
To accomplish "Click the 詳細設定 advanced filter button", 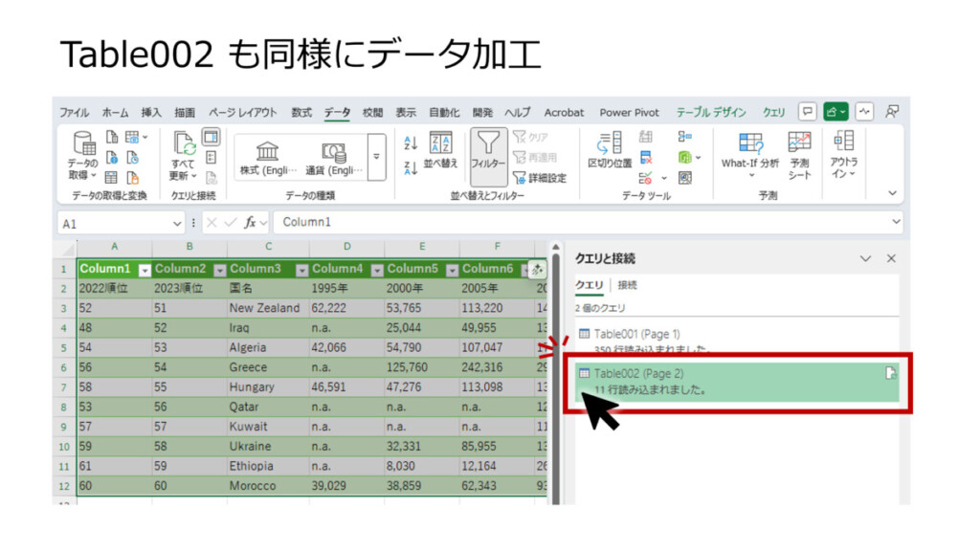I will point(541,178).
